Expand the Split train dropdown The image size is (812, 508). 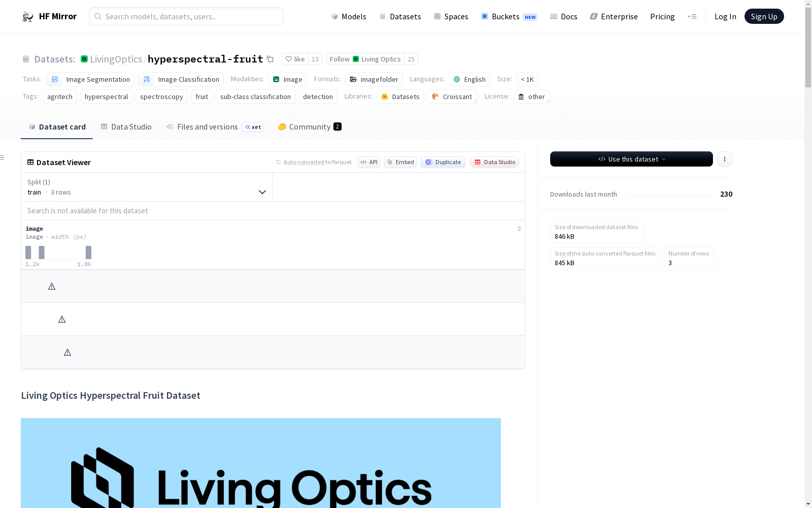click(147, 187)
